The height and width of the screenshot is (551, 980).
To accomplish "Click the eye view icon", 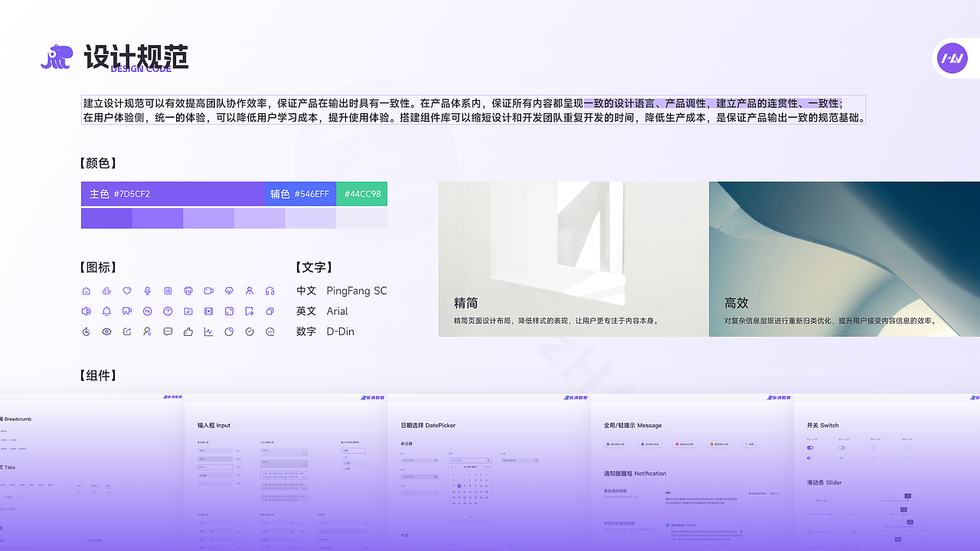I will click(x=106, y=331).
